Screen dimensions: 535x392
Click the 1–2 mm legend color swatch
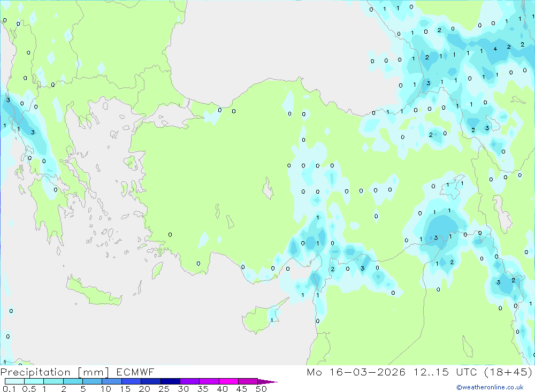53,381
